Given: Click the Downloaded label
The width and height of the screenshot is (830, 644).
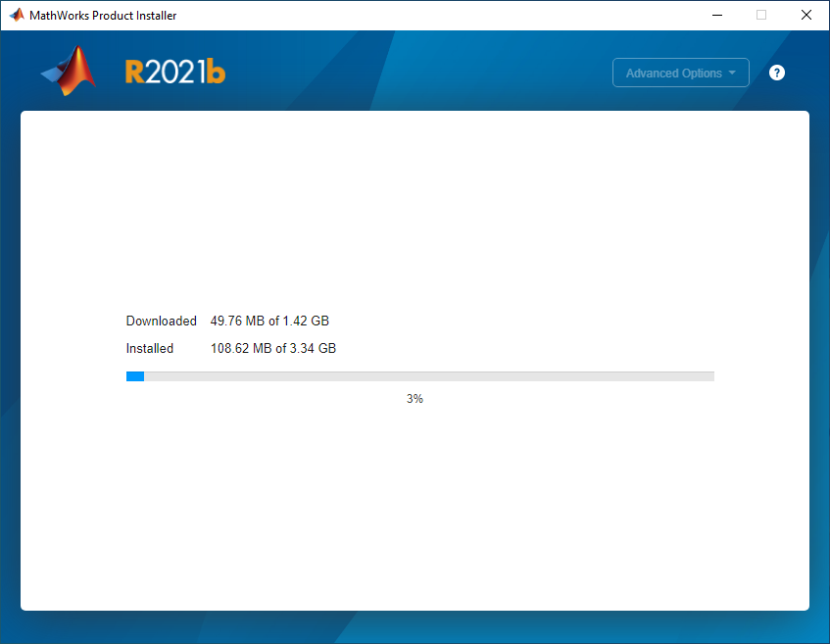Looking at the screenshot, I should coord(162,321).
